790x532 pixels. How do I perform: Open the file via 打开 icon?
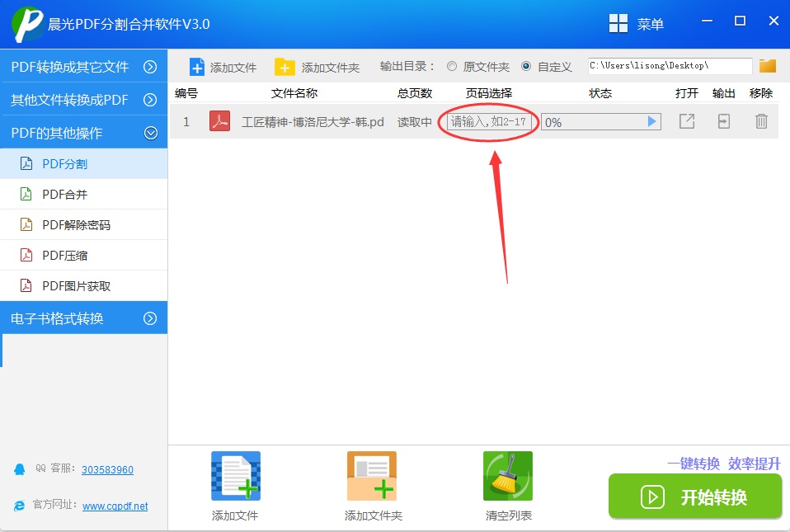(x=687, y=121)
